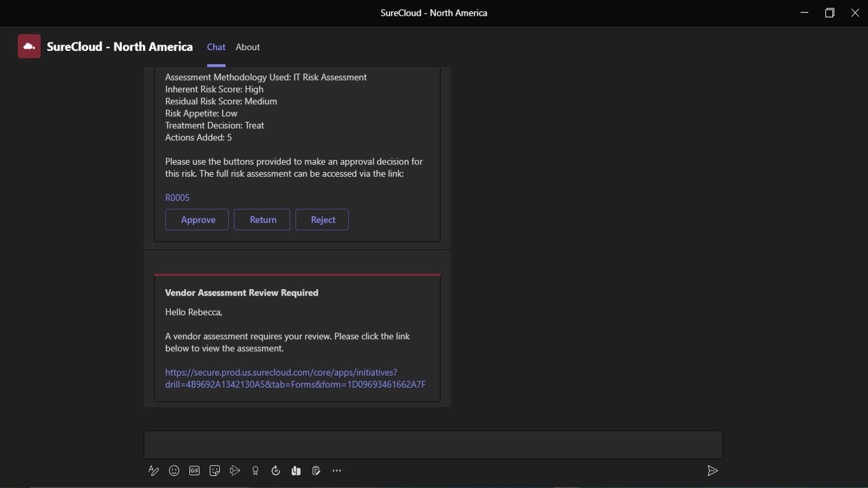
Task: Reject the risk assessment
Action: (322, 220)
